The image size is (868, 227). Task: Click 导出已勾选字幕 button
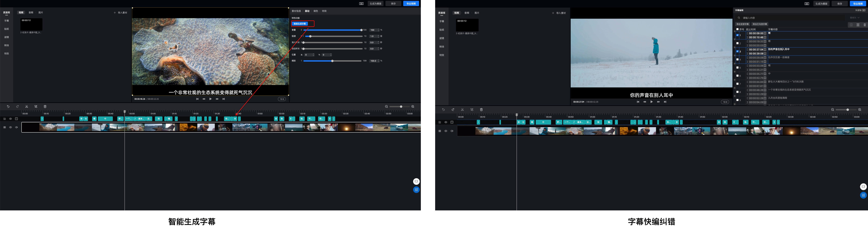(x=760, y=24)
